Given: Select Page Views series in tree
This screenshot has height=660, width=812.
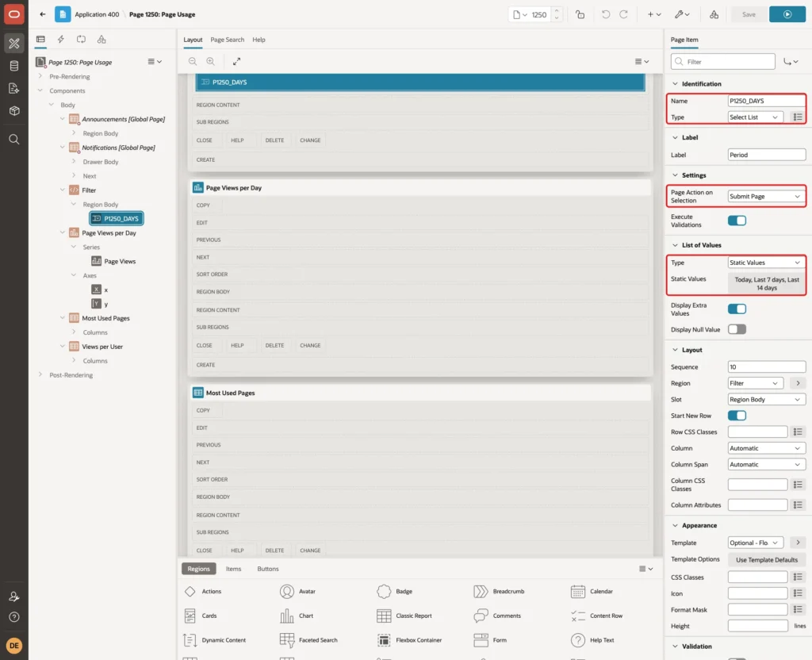Looking at the screenshot, I should [120, 261].
